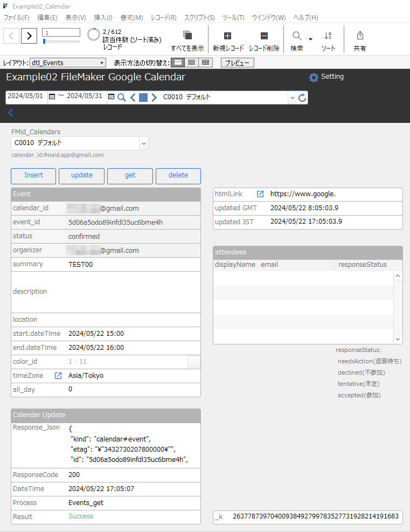Expand the header calendar selector dropdown arrow
This screenshot has height=532, width=410.
point(293,98)
